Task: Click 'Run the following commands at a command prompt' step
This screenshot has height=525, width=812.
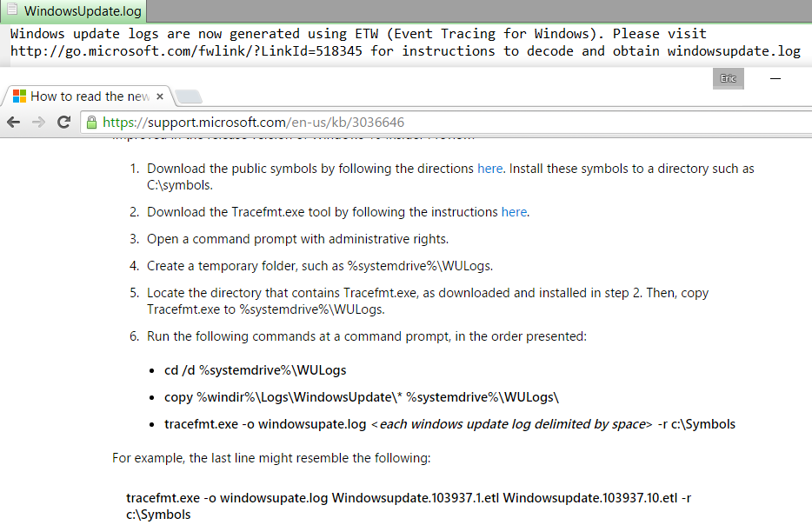Action: coord(367,336)
